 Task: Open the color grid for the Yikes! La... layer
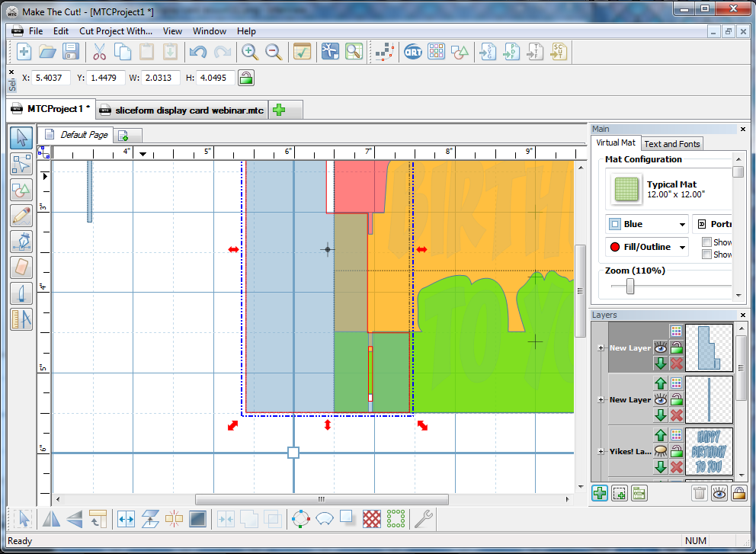(677, 434)
